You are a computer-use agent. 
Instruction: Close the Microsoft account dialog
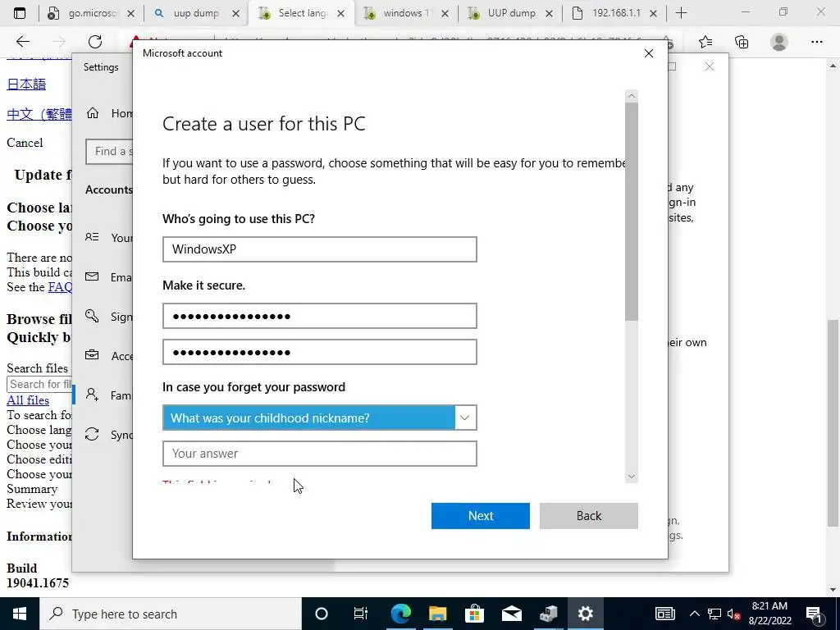pos(649,53)
